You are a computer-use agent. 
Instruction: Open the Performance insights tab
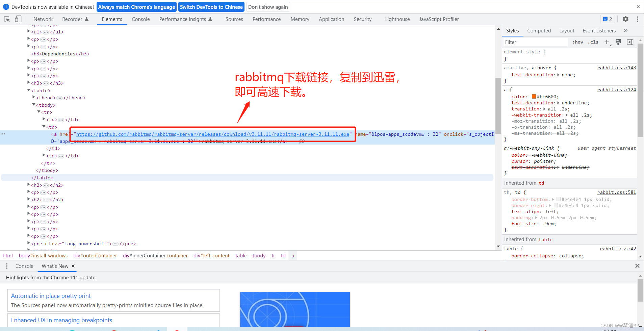pos(186,19)
